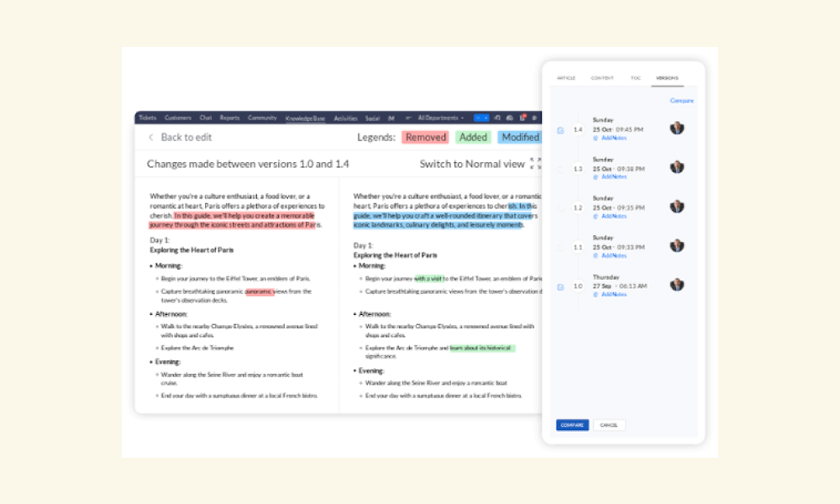This screenshot has height=504, width=840.
Task: Check the version 1.3 checkbox
Action: coord(560,169)
